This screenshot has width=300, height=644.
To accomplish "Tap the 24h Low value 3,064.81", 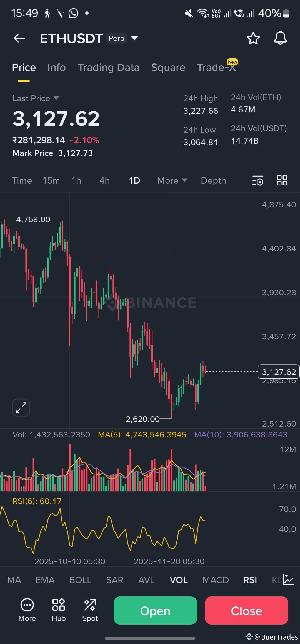I will (x=200, y=142).
